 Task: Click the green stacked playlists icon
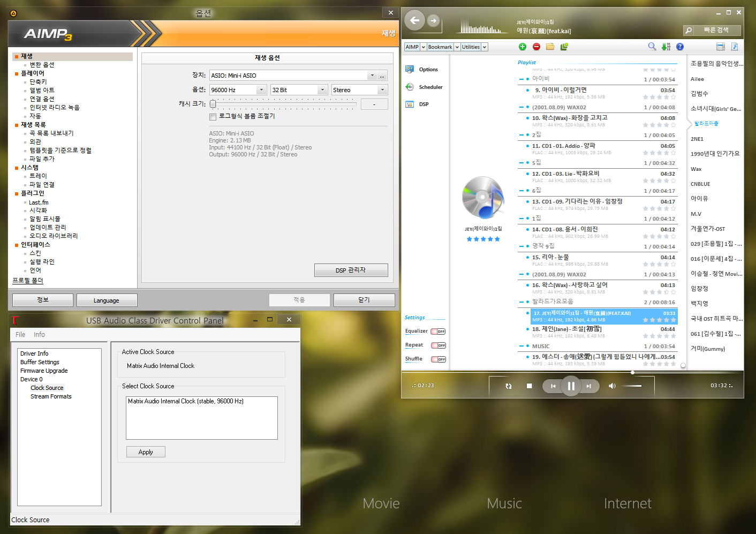564,47
